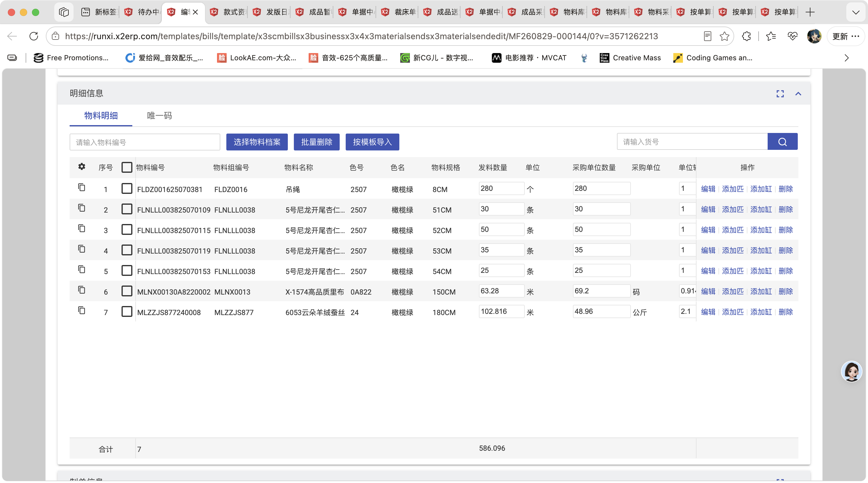
Task: Copy row 3 using its copy icon
Action: (82, 229)
